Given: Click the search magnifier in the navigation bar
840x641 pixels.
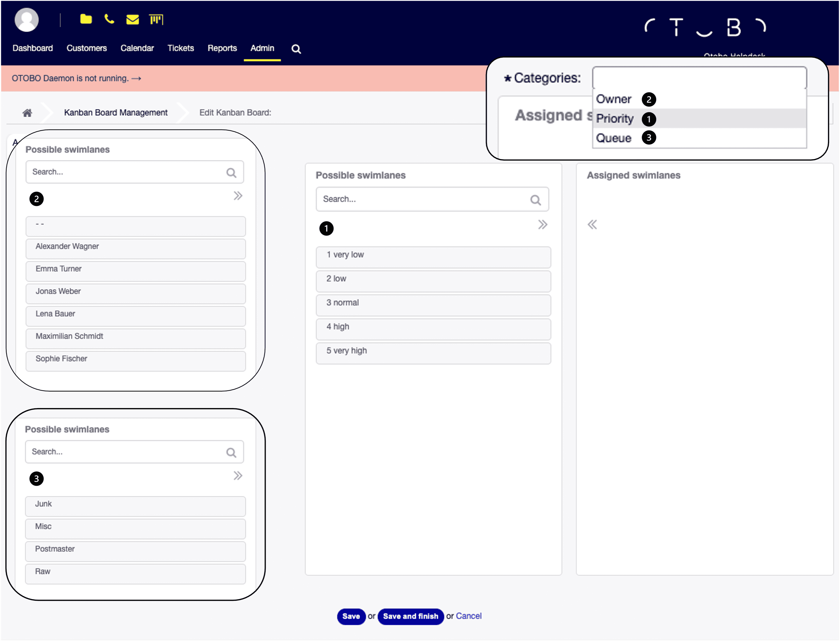Looking at the screenshot, I should click(296, 49).
